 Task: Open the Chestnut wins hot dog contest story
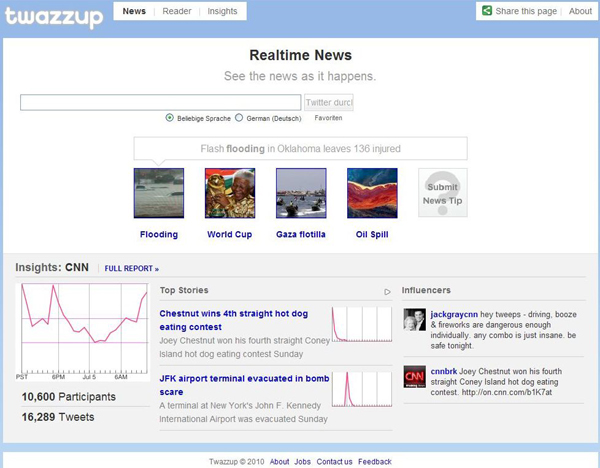(234, 320)
